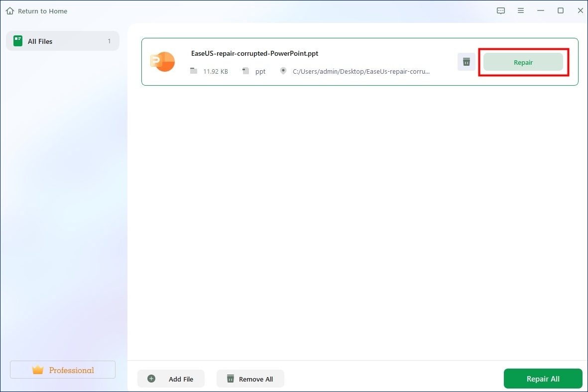Click the file count 1 in sidebar
588x392 pixels.
[109, 41]
